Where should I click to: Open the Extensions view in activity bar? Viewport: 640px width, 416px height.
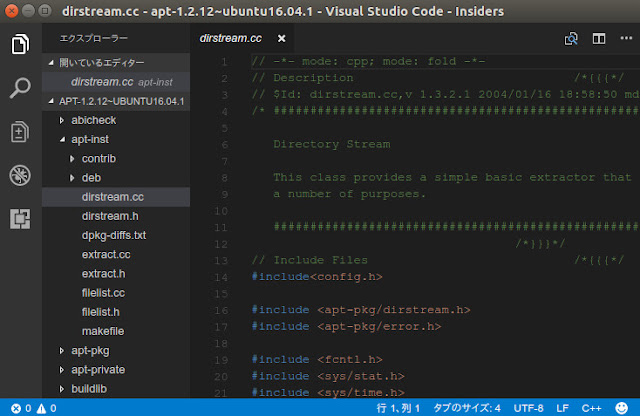point(20,219)
